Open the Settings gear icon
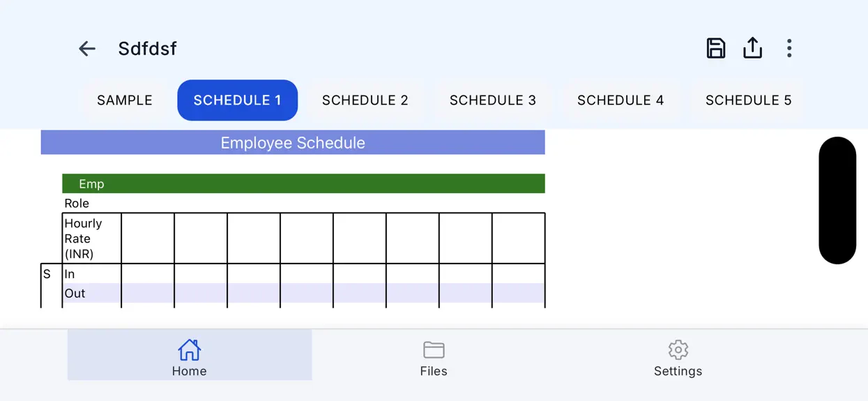The height and width of the screenshot is (401, 868). (x=678, y=349)
